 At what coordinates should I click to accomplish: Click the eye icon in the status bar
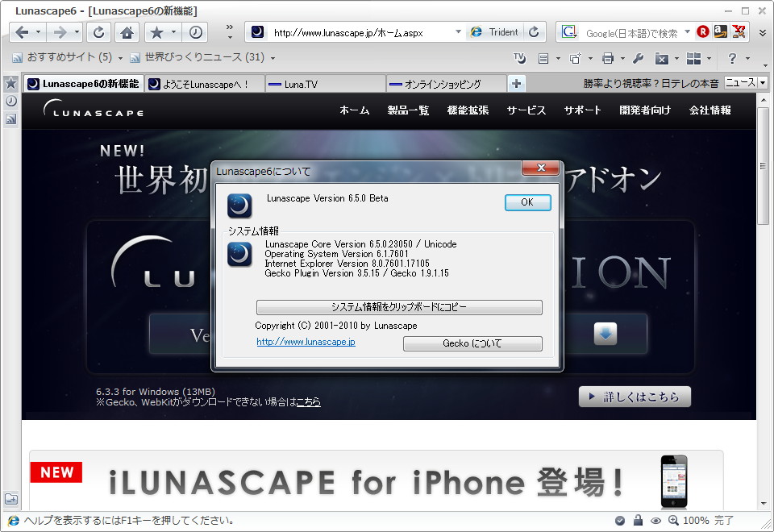pos(655,520)
